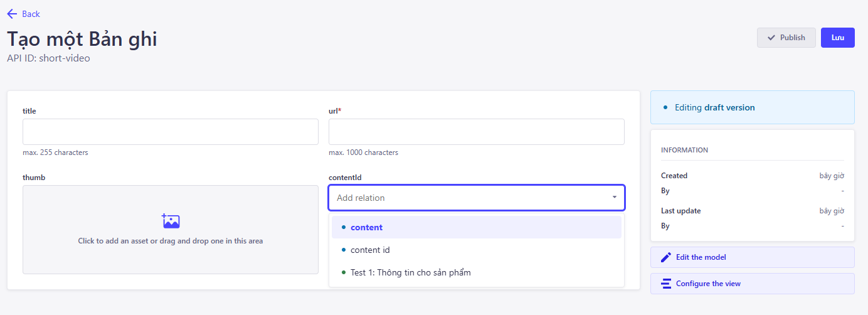This screenshot has height=315, width=868.
Task: Click the back arrow icon
Action: tap(12, 14)
